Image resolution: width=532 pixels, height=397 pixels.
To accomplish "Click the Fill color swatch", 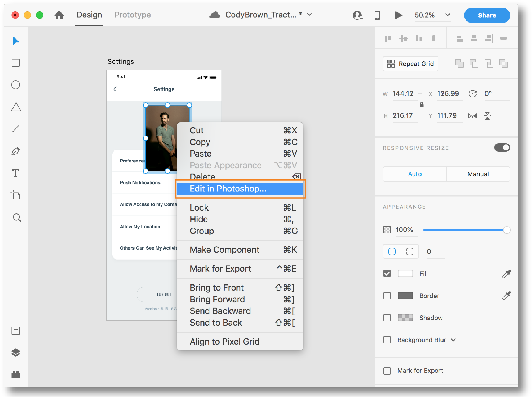I will 405,274.
